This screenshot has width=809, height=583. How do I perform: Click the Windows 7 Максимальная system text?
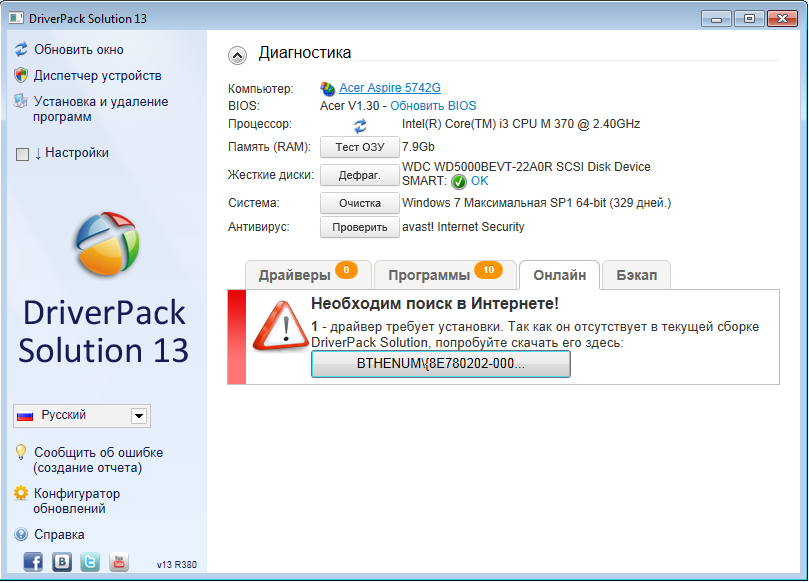(537, 203)
